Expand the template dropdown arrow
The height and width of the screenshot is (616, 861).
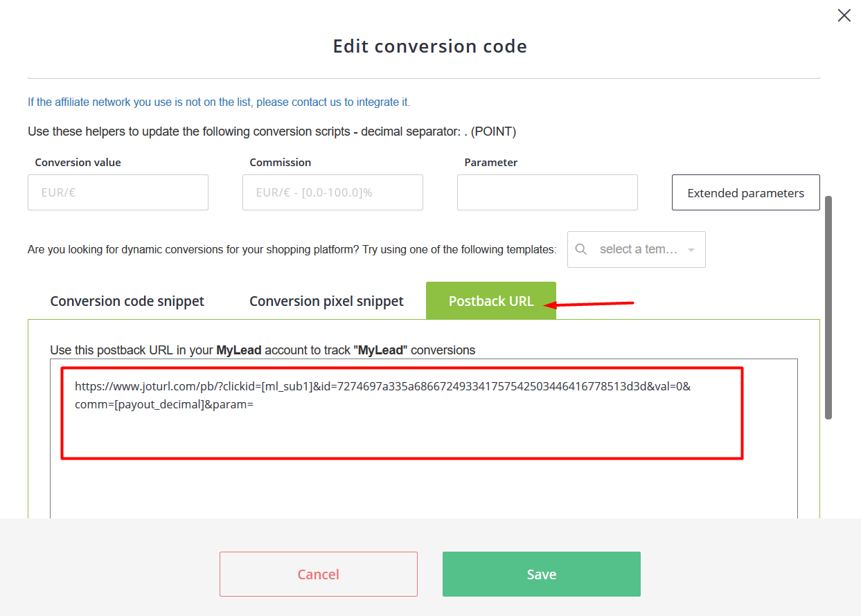point(691,250)
